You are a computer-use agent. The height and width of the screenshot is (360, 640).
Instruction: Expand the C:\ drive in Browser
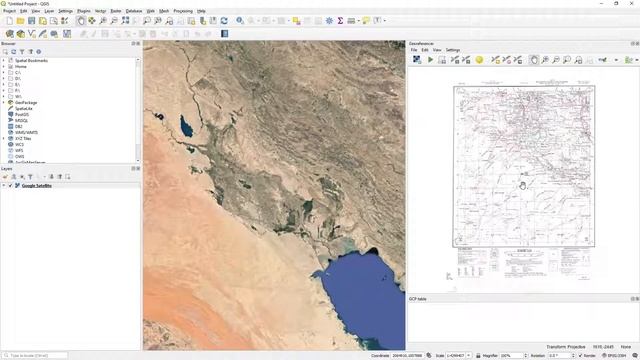click(4, 72)
